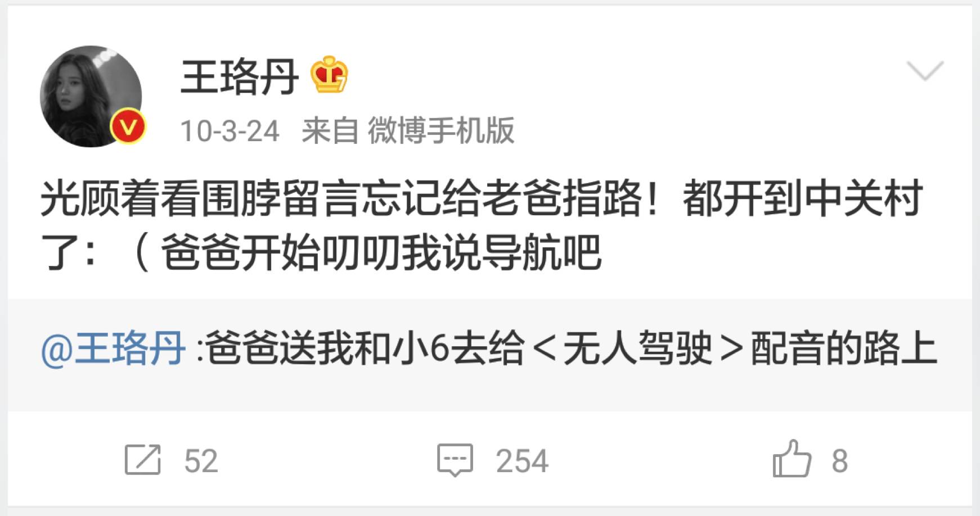Image resolution: width=980 pixels, height=516 pixels.
Task: Click second line text 爸爸开始叨叨我说导航吧
Action: pyautogui.click(x=381, y=252)
